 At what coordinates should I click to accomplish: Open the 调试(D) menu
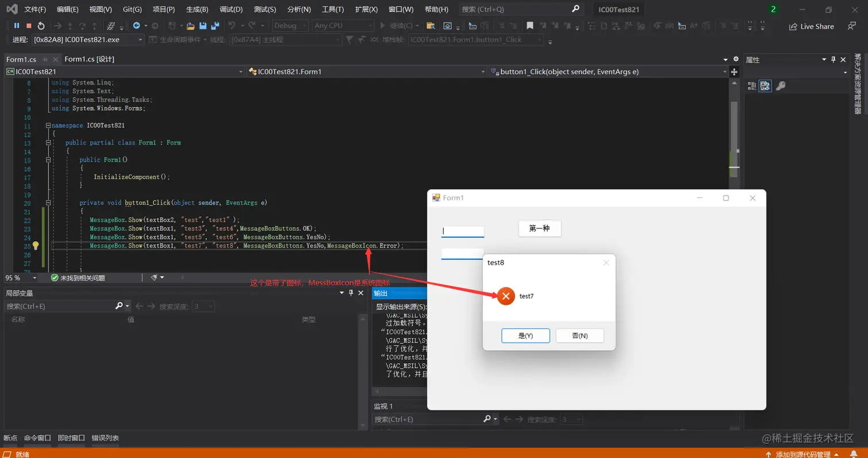pyautogui.click(x=231, y=9)
